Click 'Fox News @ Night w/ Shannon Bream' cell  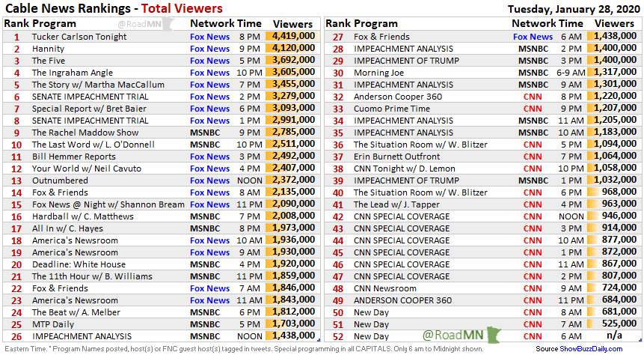point(108,204)
